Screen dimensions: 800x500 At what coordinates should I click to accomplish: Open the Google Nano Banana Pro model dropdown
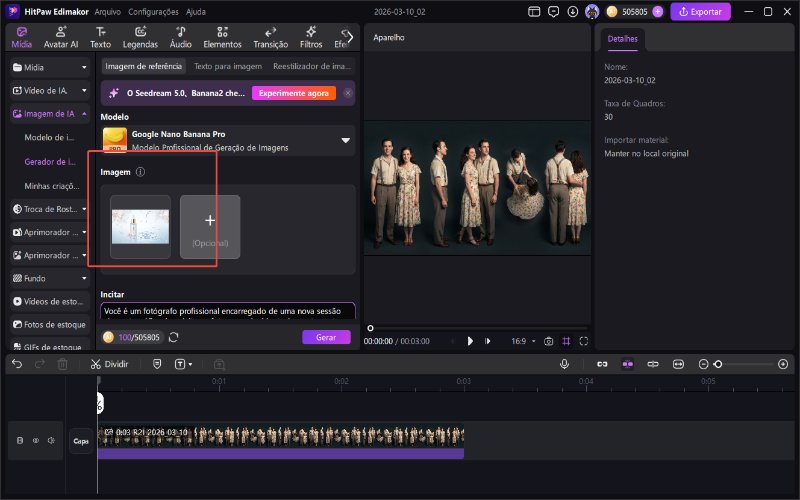pyautogui.click(x=345, y=141)
